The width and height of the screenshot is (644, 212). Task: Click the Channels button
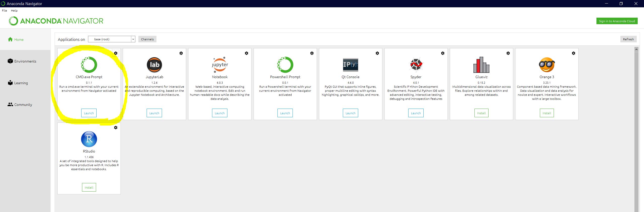coord(147,39)
